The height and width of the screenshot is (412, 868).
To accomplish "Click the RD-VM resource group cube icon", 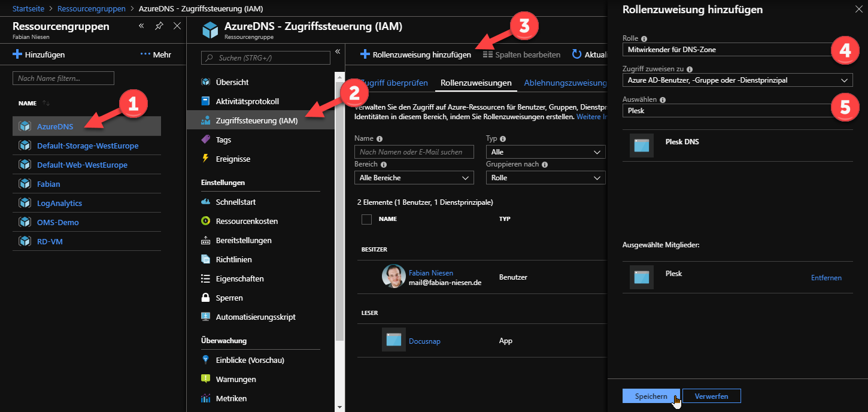I will pyautogui.click(x=25, y=241).
